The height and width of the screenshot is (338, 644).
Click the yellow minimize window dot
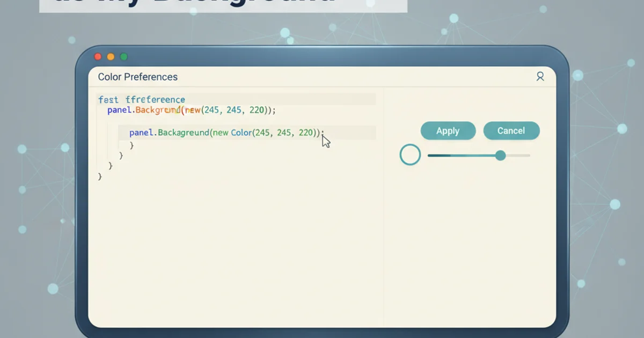tap(111, 56)
